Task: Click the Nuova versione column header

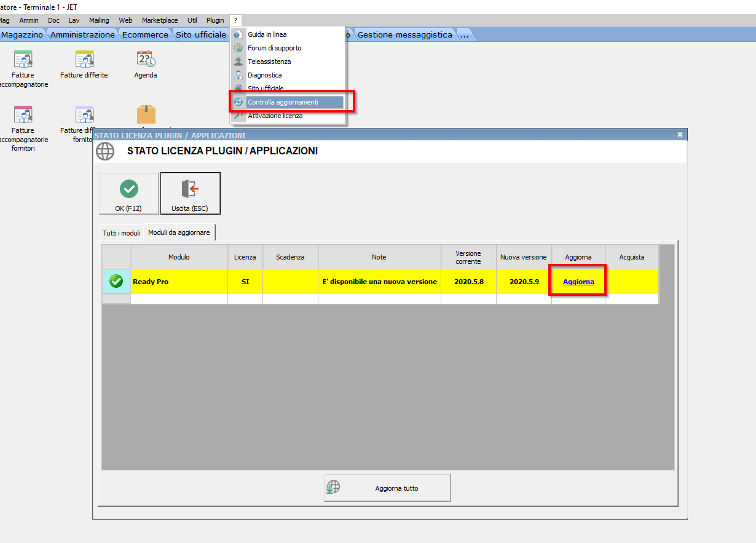Action: (x=524, y=257)
